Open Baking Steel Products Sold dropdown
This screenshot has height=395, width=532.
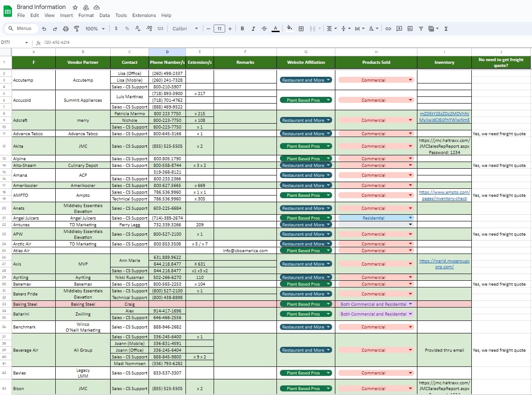376,304
